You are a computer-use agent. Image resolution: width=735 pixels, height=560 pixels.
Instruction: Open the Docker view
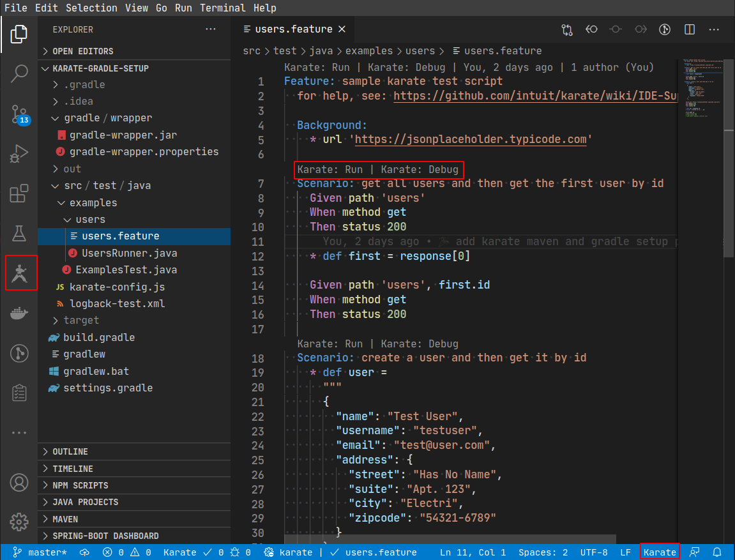point(19,313)
